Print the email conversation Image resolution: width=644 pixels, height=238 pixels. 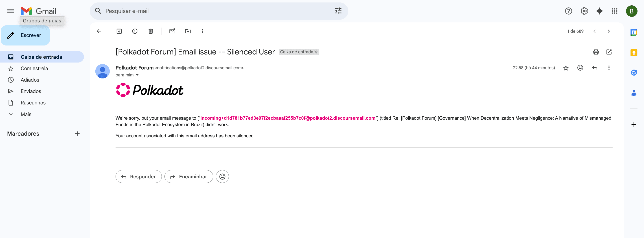coord(596,52)
